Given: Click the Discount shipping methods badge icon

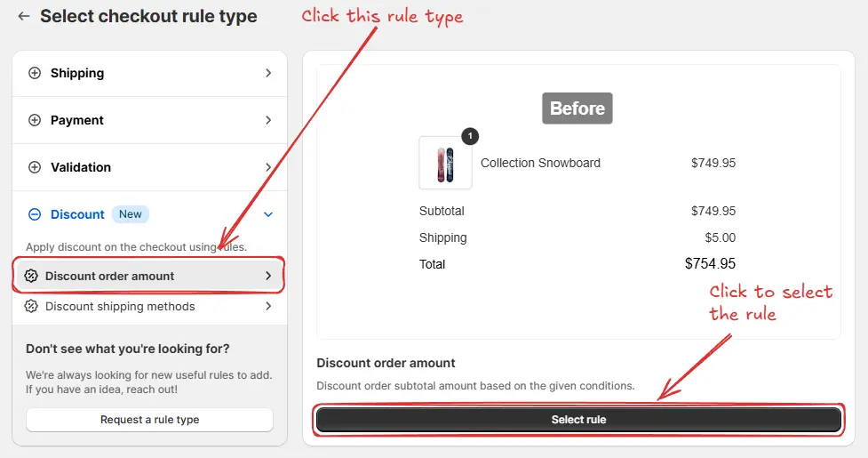Looking at the screenshot, I should [32, 306].
